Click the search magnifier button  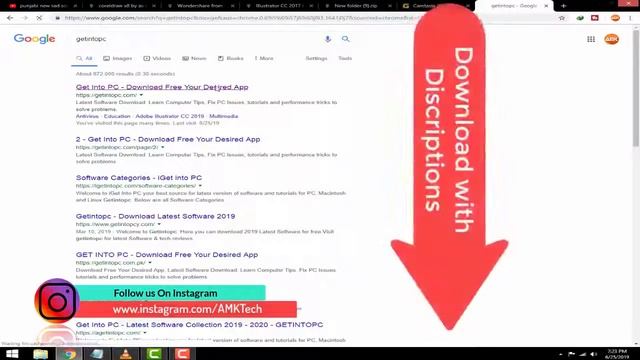point(345,39)
